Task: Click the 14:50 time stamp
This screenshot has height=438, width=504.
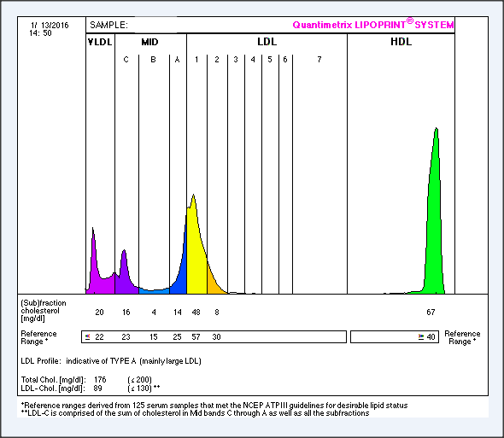Action: [40, 33]
